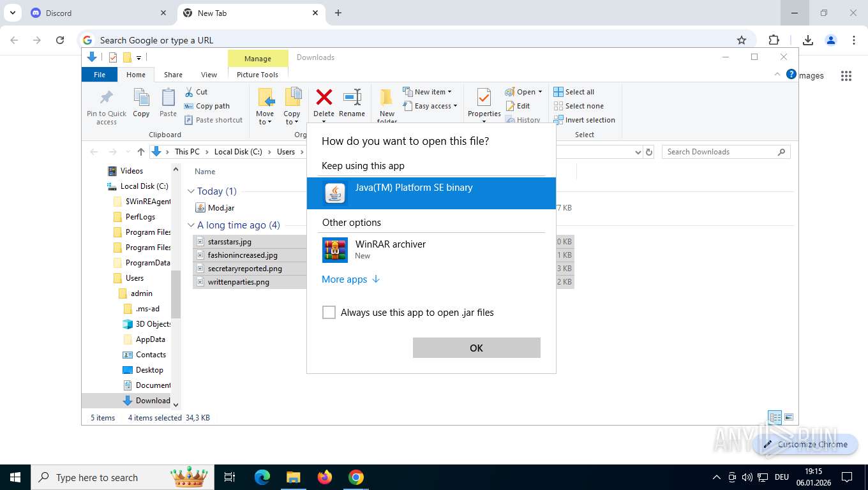Select writtenparties.png file
868x490 pixels.
238,282
